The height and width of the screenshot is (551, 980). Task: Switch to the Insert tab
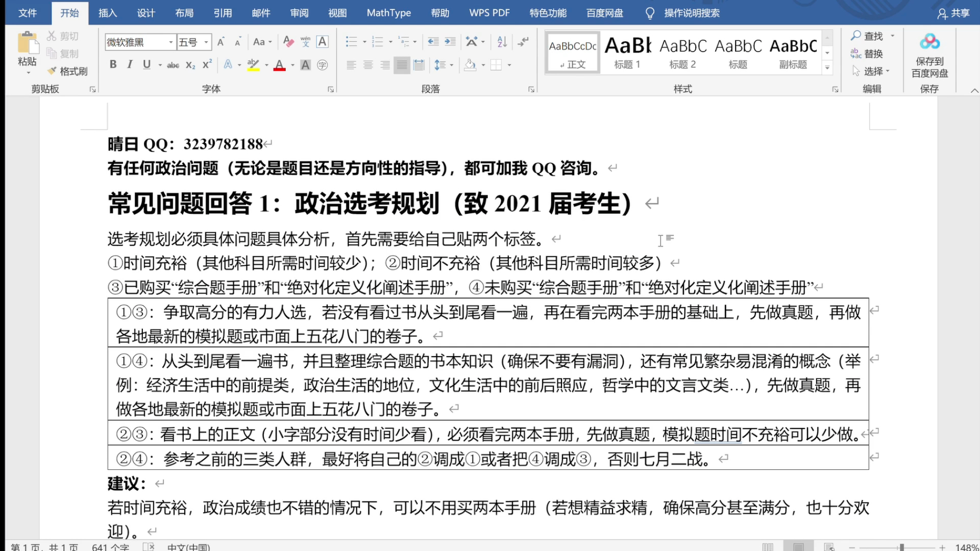tap(108, 13)
